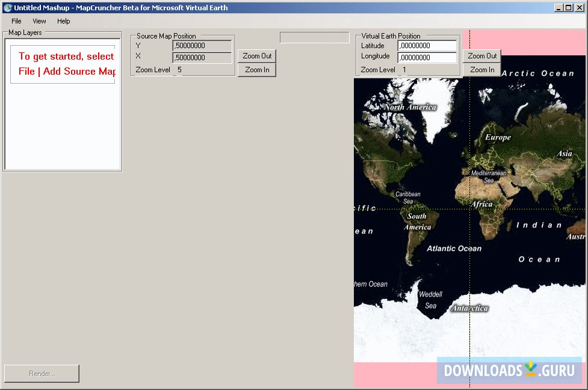Screen dimensions: 588x390
Task: Select the Latitude input field
Action: click(427, 46)
